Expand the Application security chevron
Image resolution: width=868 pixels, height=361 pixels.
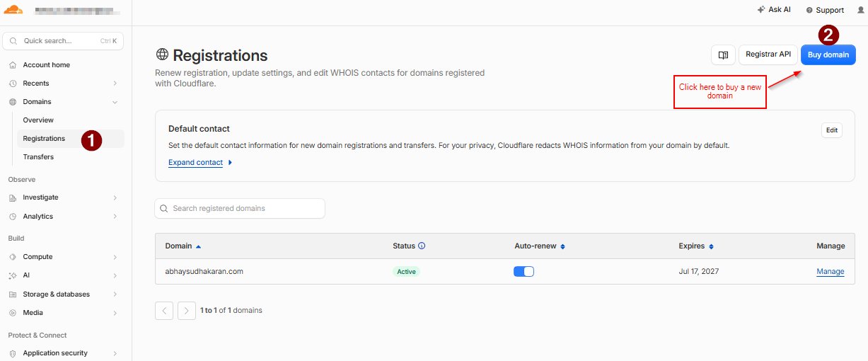[x=115, y=353]
